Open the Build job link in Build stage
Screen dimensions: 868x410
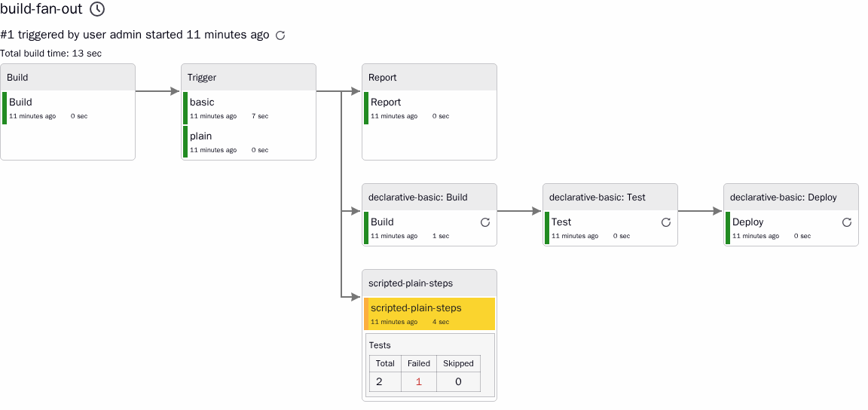point(20,102)
